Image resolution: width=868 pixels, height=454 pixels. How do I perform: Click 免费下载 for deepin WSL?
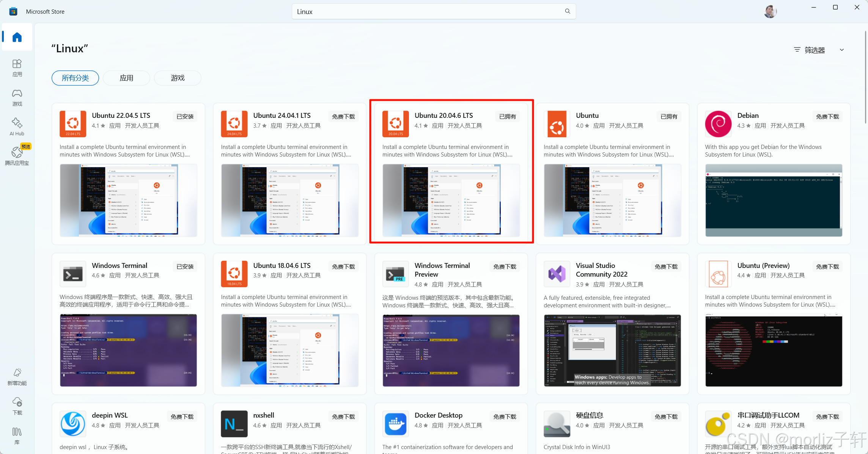[x=182, y=416]
